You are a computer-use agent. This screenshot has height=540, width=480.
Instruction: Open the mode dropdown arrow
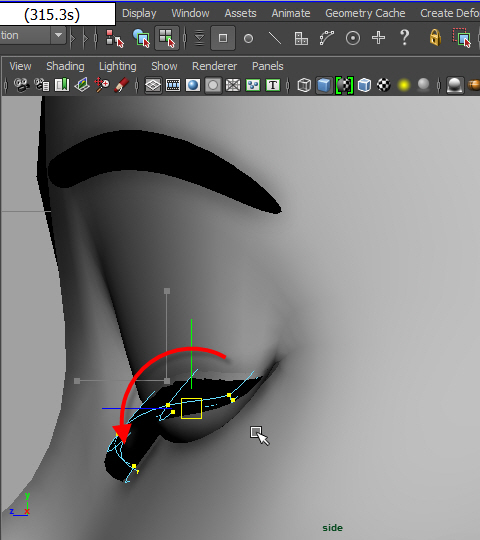(x=59, y=35)
